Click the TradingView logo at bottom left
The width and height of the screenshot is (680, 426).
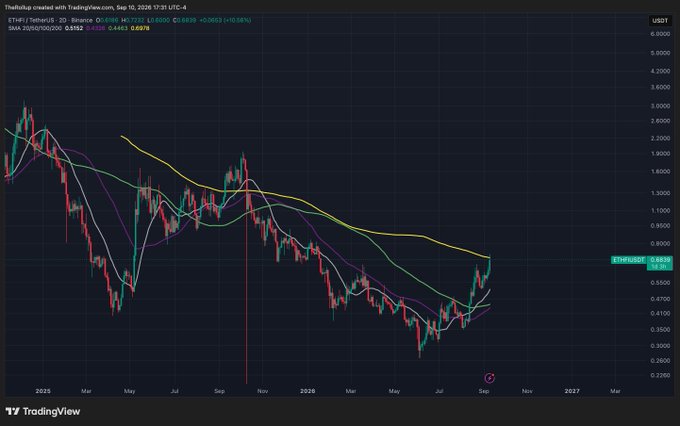(42, 411)
